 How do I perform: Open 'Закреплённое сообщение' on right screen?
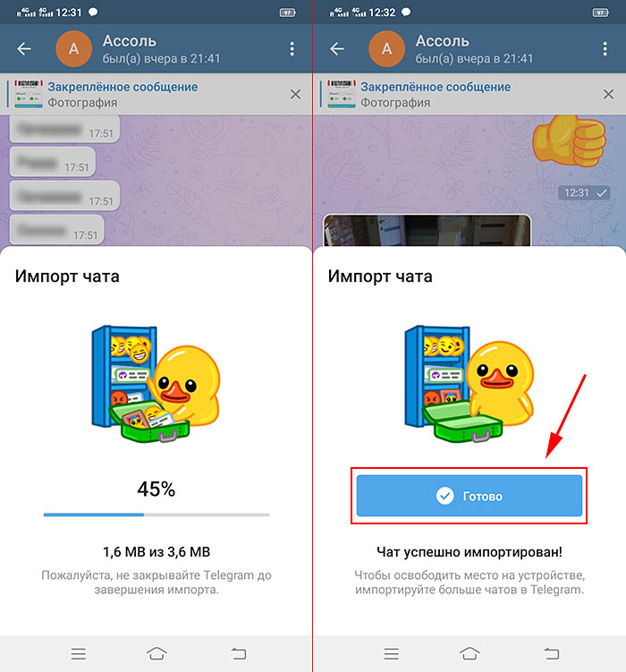pyautogui.click(x=436, y=87)
